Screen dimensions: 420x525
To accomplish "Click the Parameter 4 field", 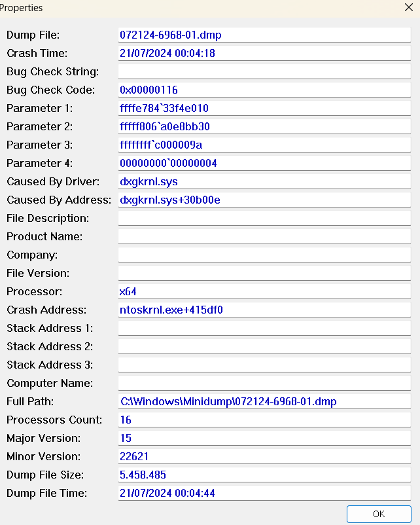I will [x=264, y=163].
